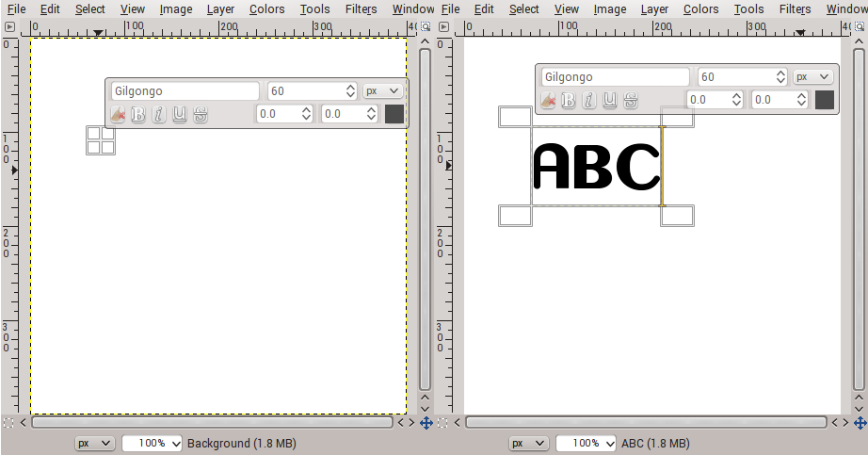This screenshot has width=868, height=455.
Task: Click right window horizontal scroll left arrow
Action: point(458,423)
